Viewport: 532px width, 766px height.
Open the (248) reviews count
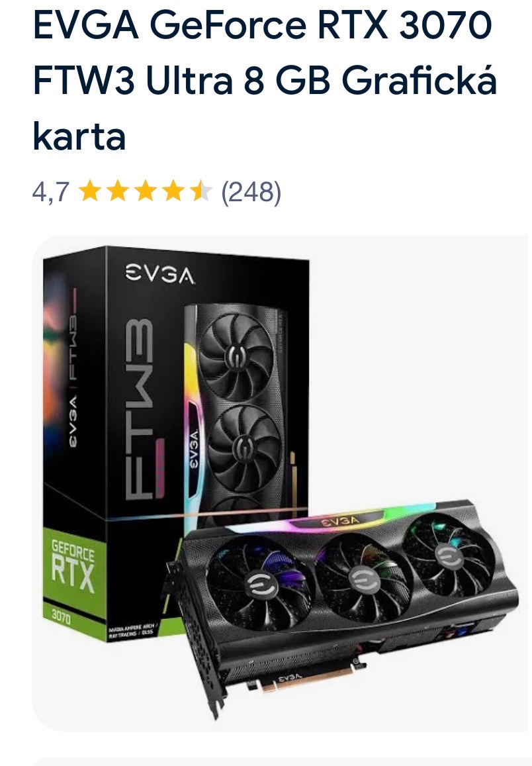251,192
